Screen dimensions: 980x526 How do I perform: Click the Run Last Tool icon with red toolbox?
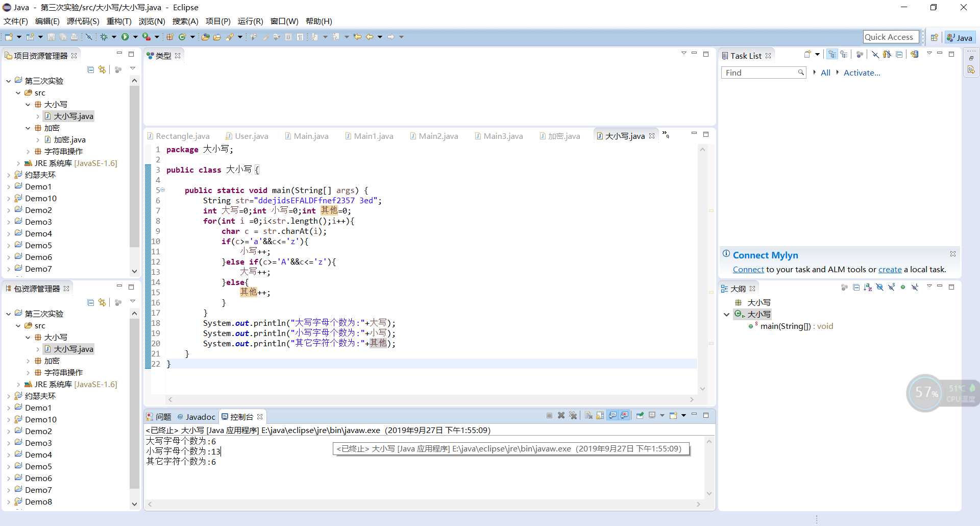[x=146, y=37]
